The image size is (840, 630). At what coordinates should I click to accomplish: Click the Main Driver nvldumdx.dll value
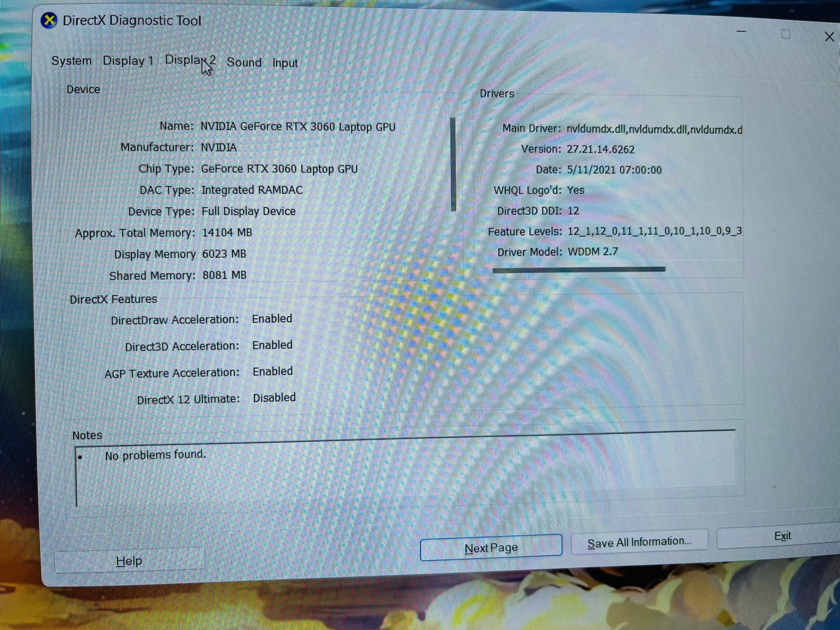(x=654, y=130)
